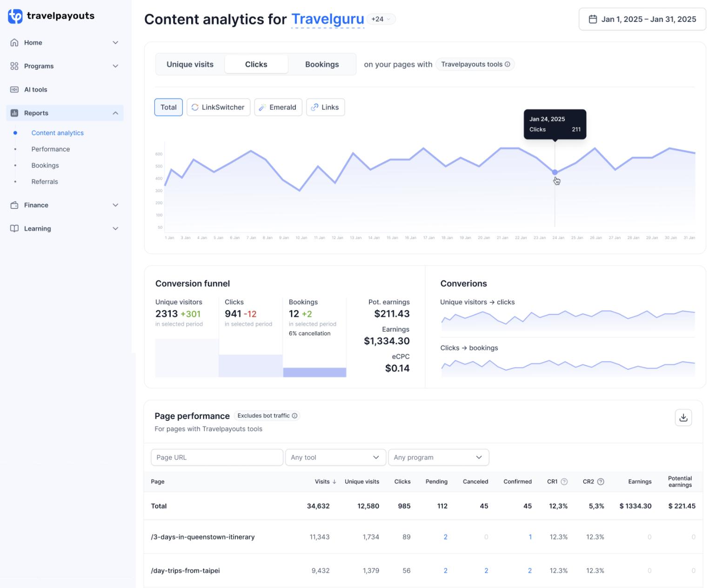Click the CR1 help question icon

(564, 481)
